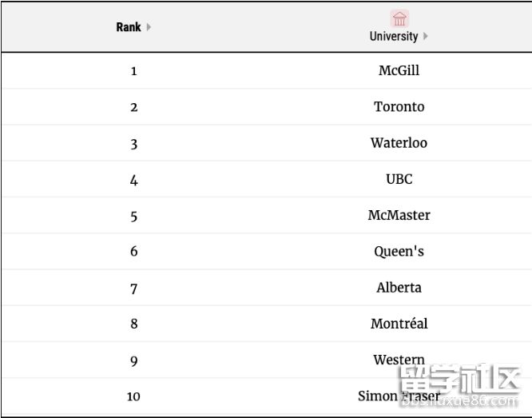The height and width of the screenshot is (418, 532).
Task: Sort by the University column header
Action: [x=394, y=36]
